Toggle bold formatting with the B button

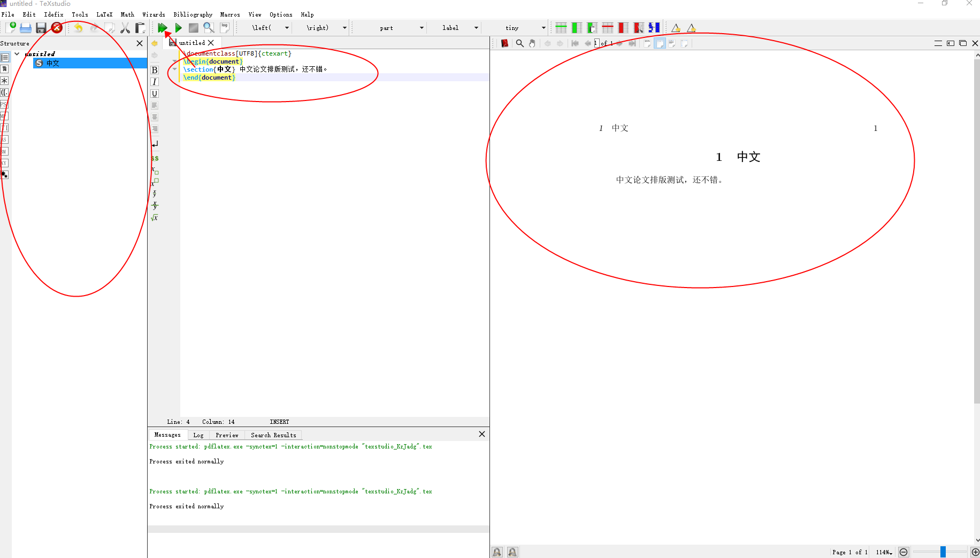tap(155, 70)
